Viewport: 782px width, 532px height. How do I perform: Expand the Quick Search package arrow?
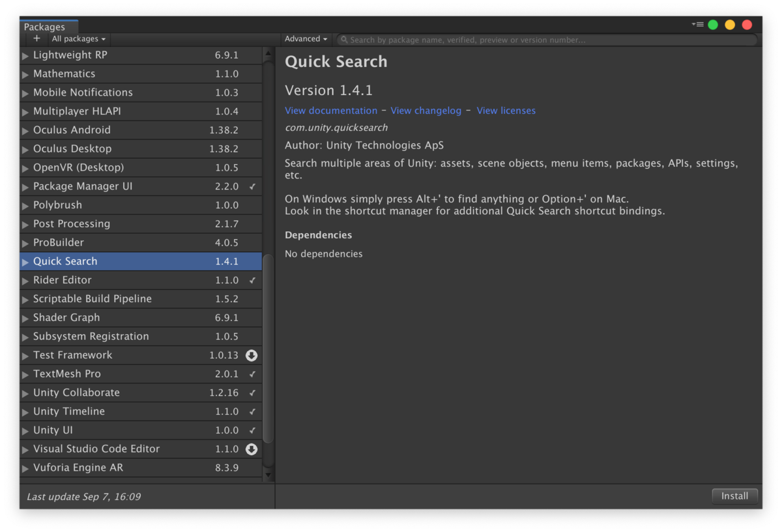[25, 262]
